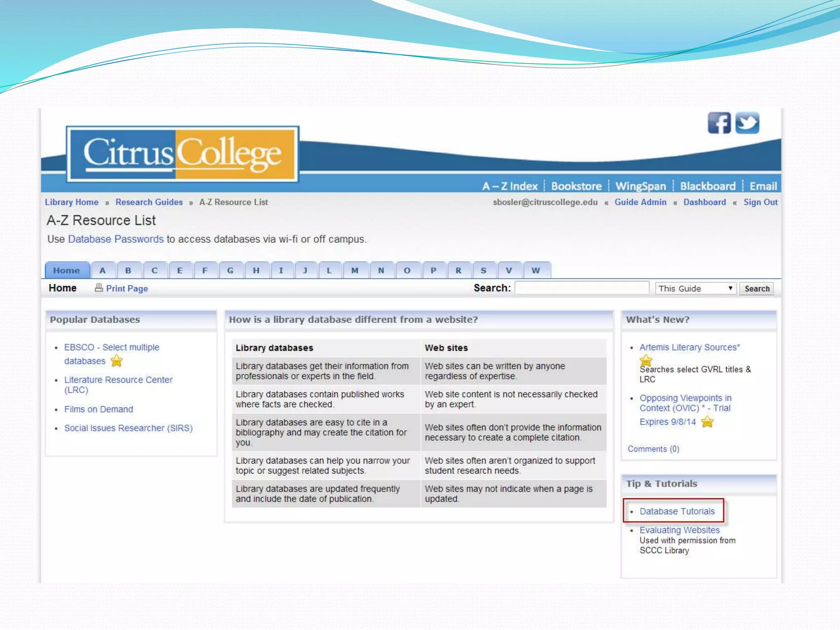
Task: Open Database Passwords link
Action: 116,239
